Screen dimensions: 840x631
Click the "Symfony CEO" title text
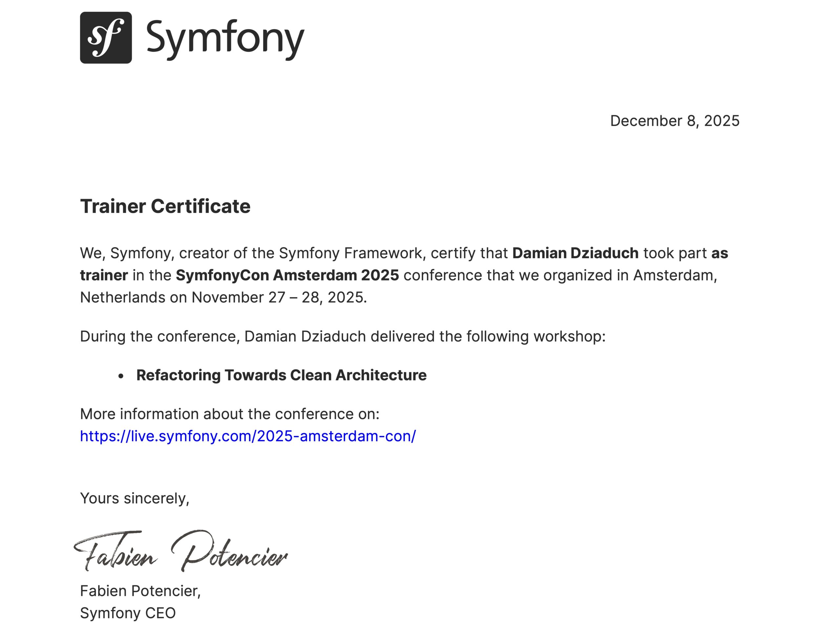128,613
